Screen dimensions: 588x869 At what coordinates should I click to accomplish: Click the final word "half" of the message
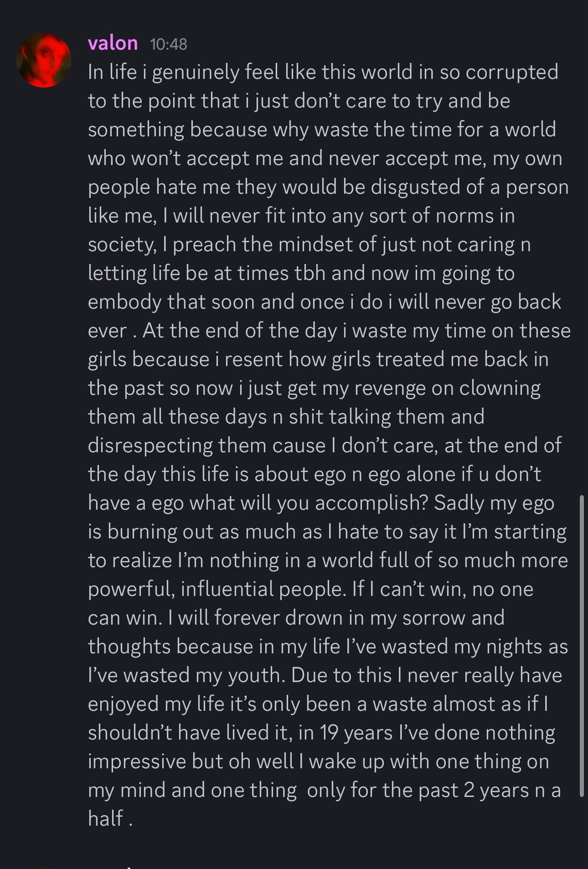coord(105,819)
